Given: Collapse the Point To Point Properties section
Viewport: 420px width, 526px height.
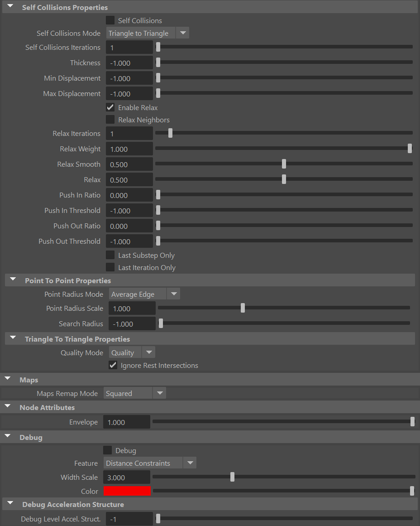Looking at the screenshot, I should click(13, 280).
